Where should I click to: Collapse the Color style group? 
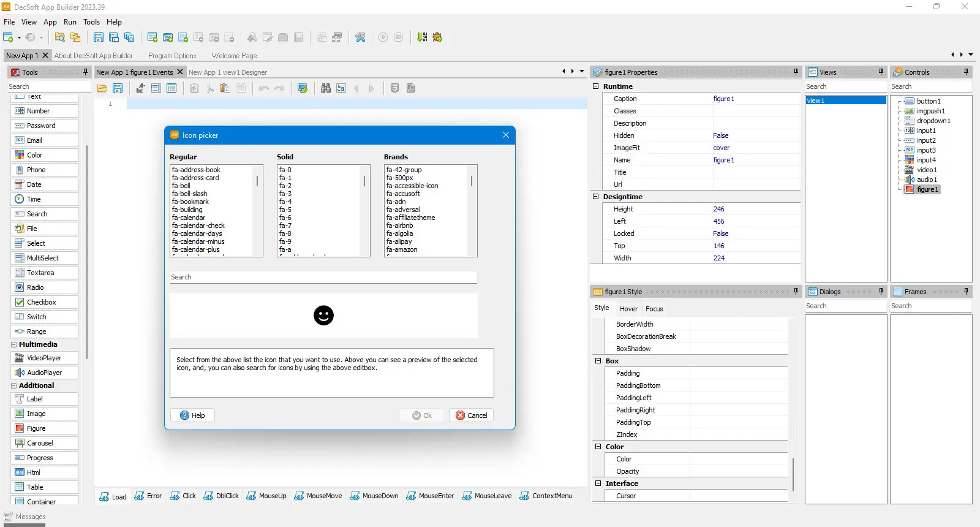point(598,447)
